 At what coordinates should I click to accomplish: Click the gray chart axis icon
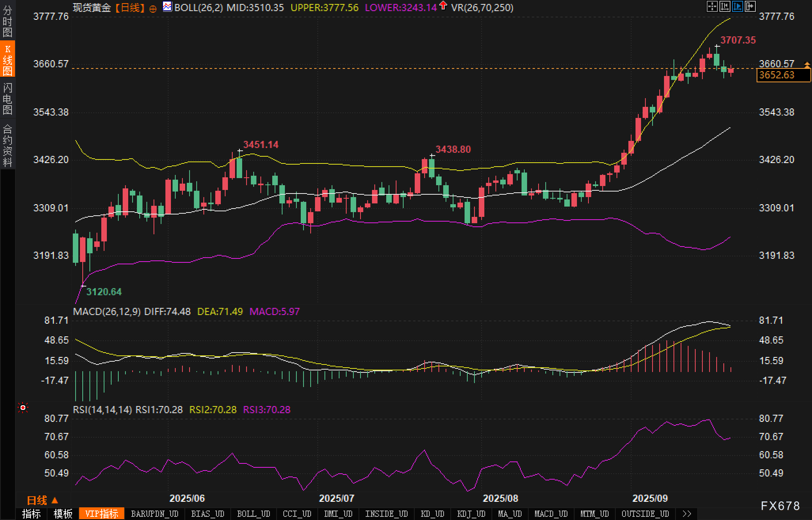point(725,6)
